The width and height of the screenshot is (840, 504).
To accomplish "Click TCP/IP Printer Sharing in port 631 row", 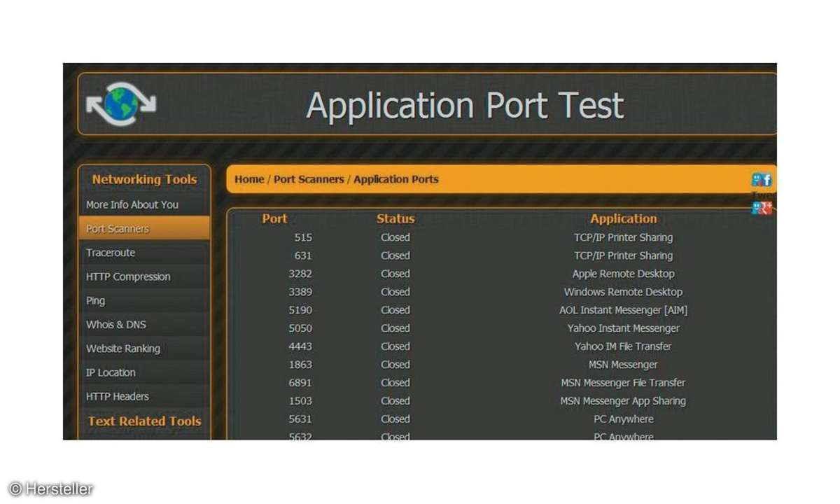I will coord(624,255).
